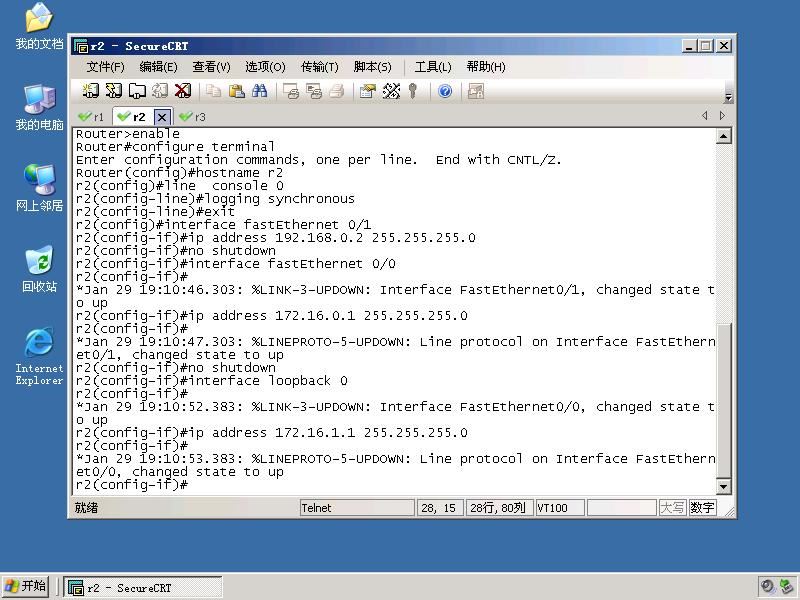
Task: Click the terminal vertical scrollbar thumb
Action: 723,401
